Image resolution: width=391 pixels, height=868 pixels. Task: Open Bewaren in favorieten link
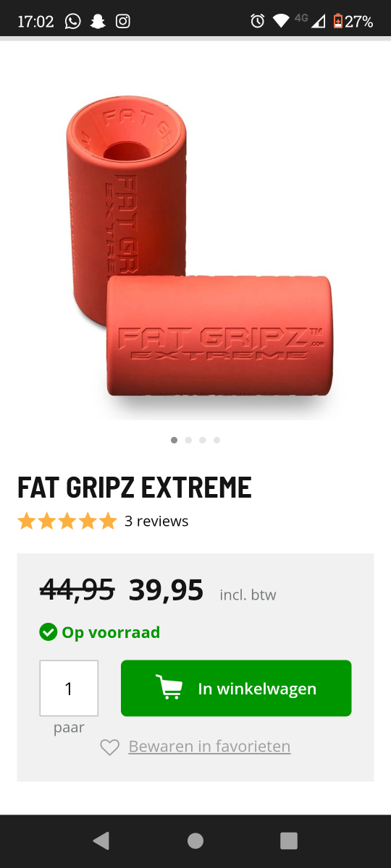[209, 746]
